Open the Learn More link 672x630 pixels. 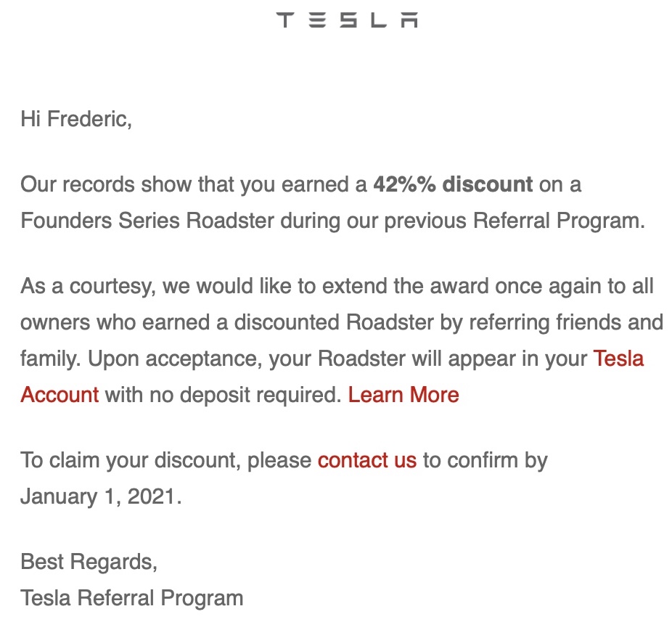pos(403,395)
